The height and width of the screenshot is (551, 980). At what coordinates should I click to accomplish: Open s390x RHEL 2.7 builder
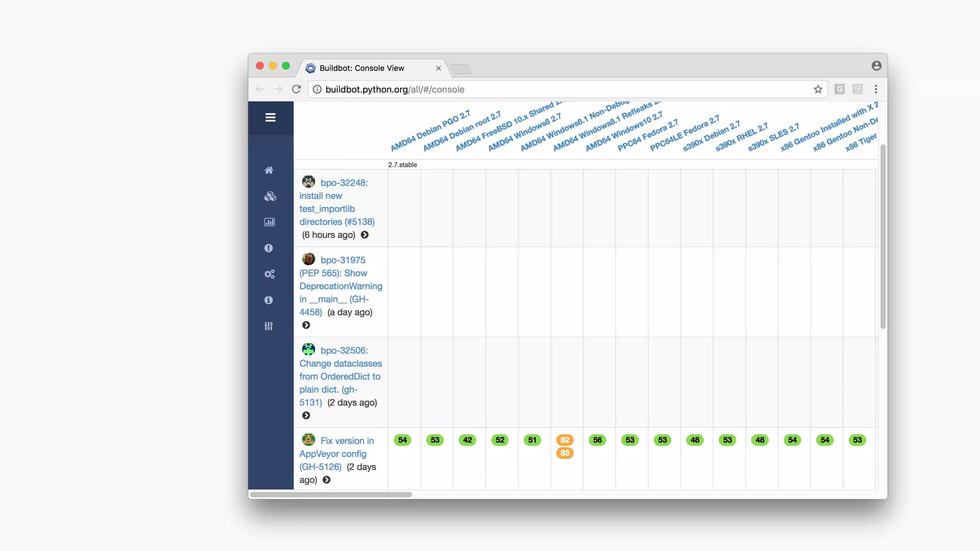742,137
